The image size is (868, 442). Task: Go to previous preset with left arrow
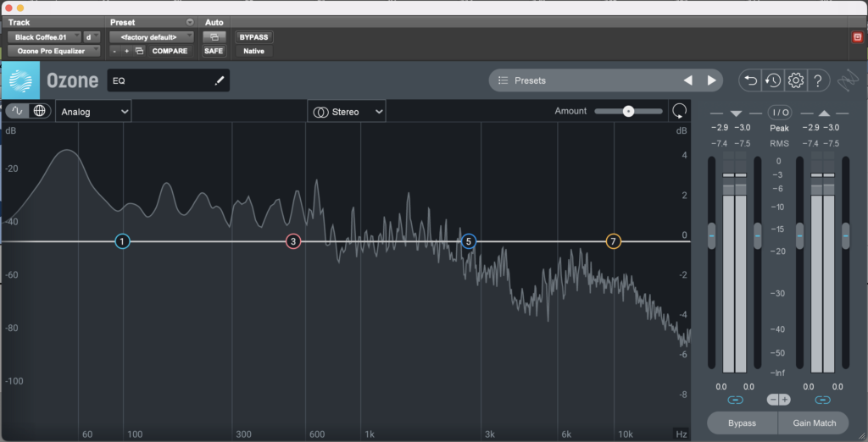688,80
